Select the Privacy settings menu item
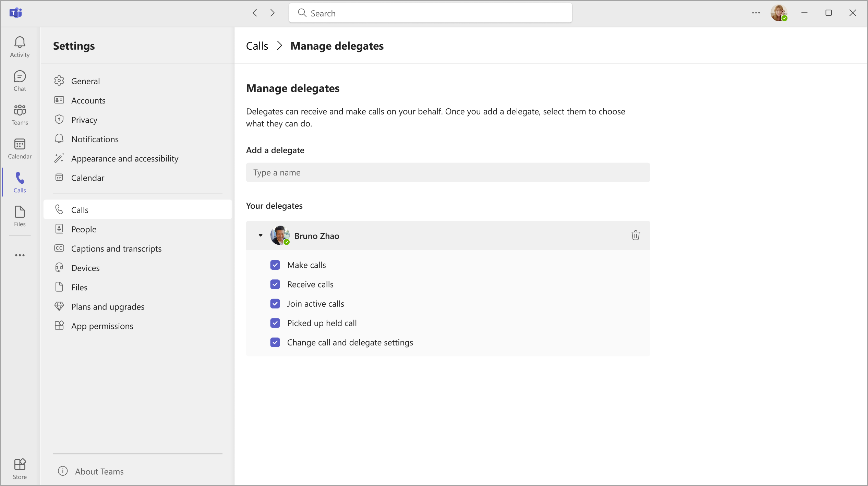This screenshot has height=486, width=868. click(84, 119)
